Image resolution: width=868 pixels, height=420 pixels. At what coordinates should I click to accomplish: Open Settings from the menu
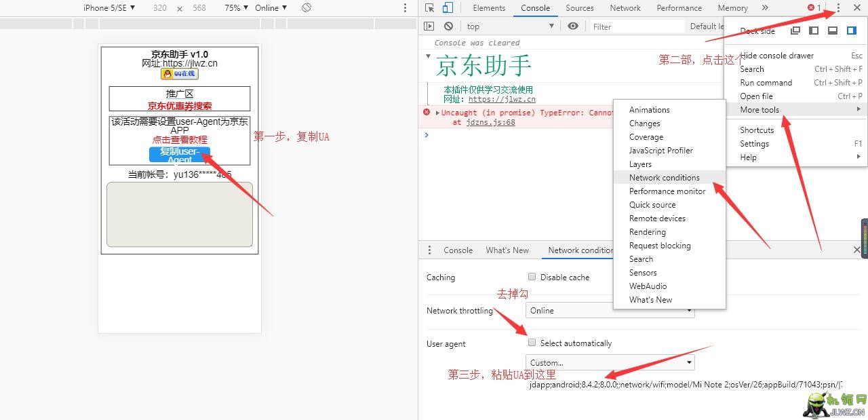point(795,144)
